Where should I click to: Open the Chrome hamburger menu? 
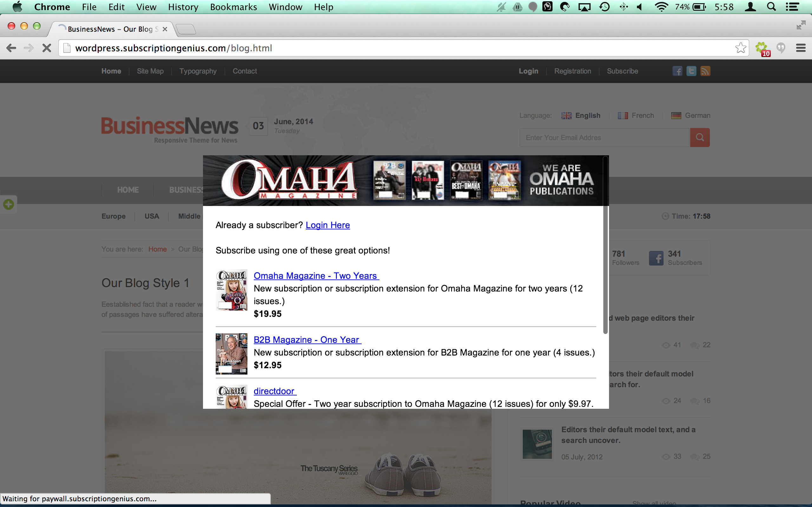click(801, 48)
